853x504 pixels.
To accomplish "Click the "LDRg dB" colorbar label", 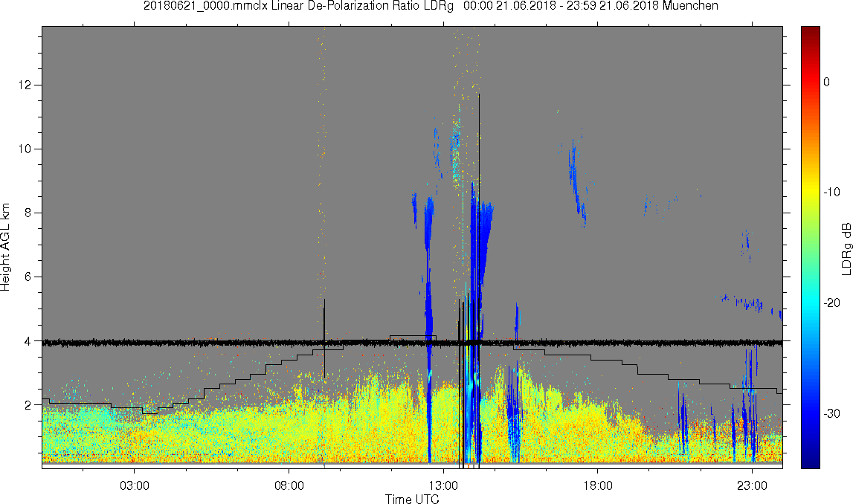I will tap(846, 248).
